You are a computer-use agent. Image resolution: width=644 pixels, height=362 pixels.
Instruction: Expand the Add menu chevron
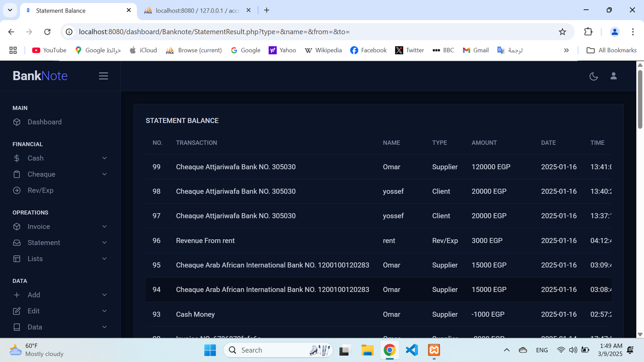click(104, 295)
